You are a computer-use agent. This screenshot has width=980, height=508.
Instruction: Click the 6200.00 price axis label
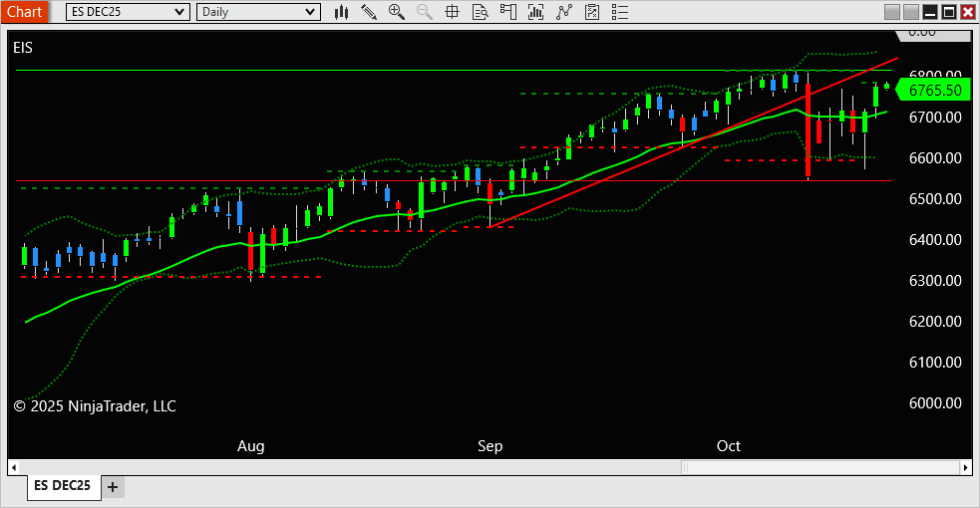point(935,322)
